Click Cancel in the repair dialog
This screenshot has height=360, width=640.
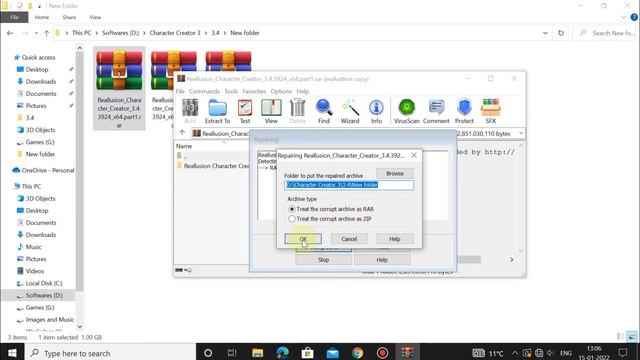[349, 239]
